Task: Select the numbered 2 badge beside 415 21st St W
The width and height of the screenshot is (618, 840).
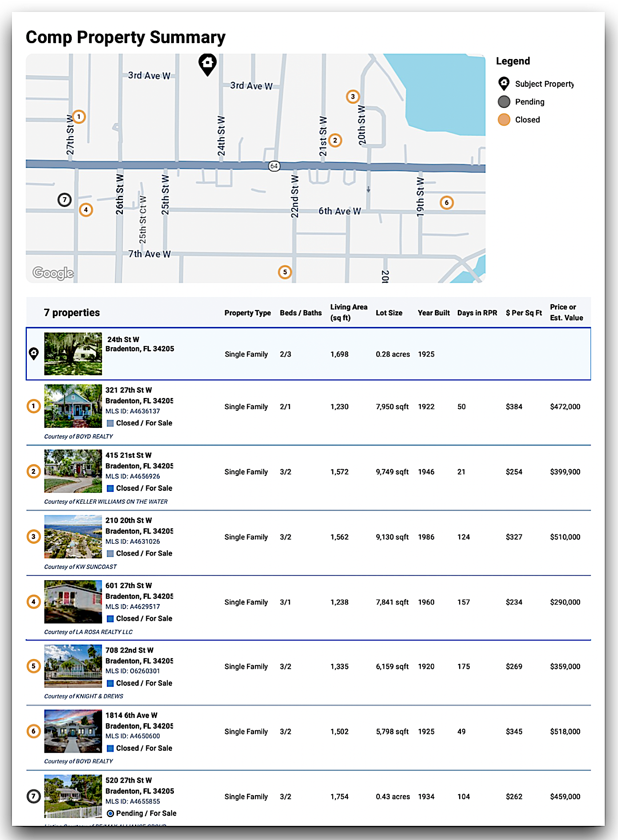Action: (34, 472)
